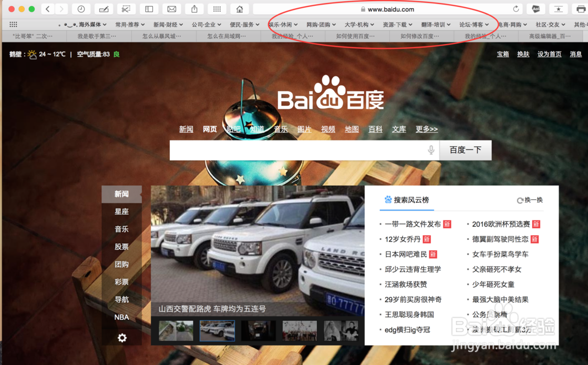This screenshot has height=365, width=588.
Task: Click the 换肤 link
Action: (523, 54)
